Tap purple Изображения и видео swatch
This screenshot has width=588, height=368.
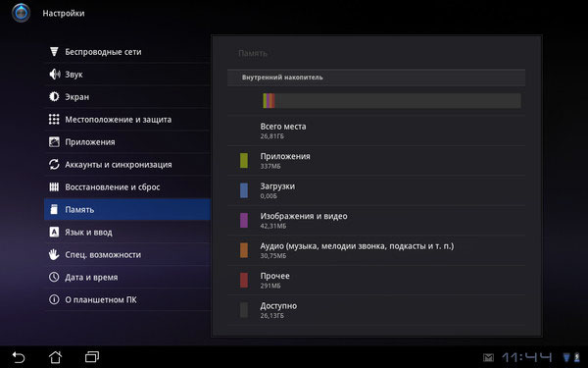point(244,221)
